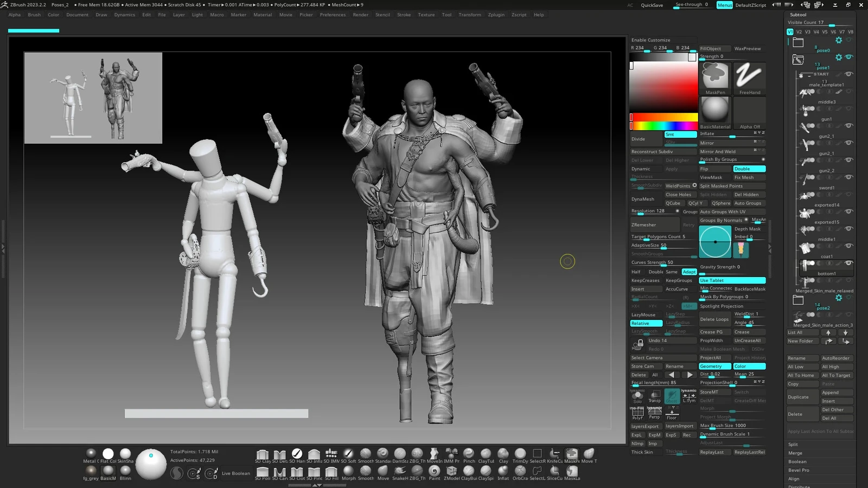The height and width of the screenshot is (488, 868).
Task: Click the Floor grid icon
Action: pos(672,412)
